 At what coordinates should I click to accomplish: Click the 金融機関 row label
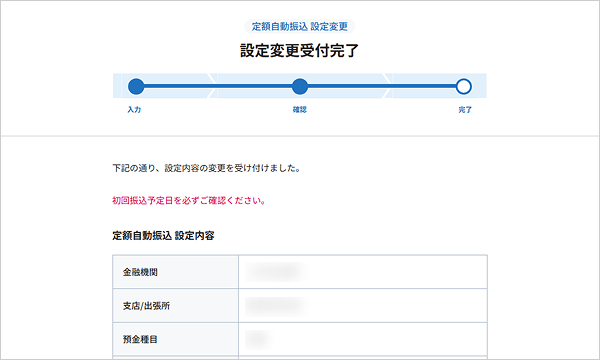pos(140,272)
